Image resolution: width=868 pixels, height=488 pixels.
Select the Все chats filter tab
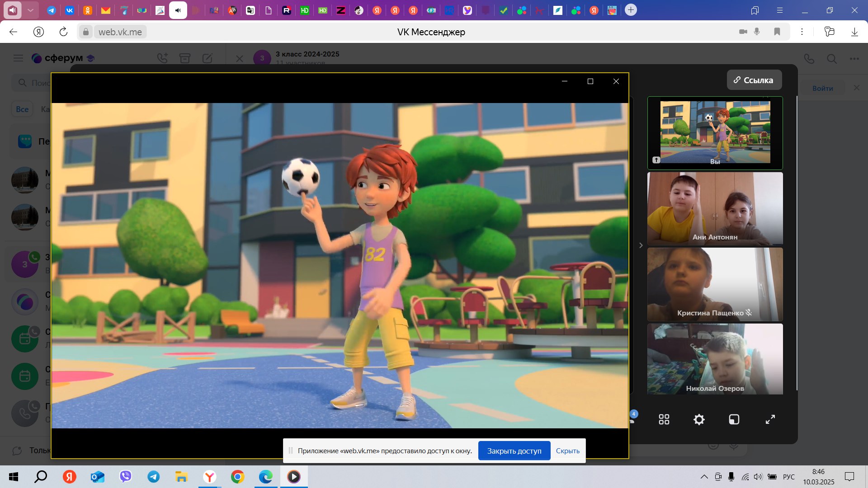pyautogui.click(x=22, y=109)
